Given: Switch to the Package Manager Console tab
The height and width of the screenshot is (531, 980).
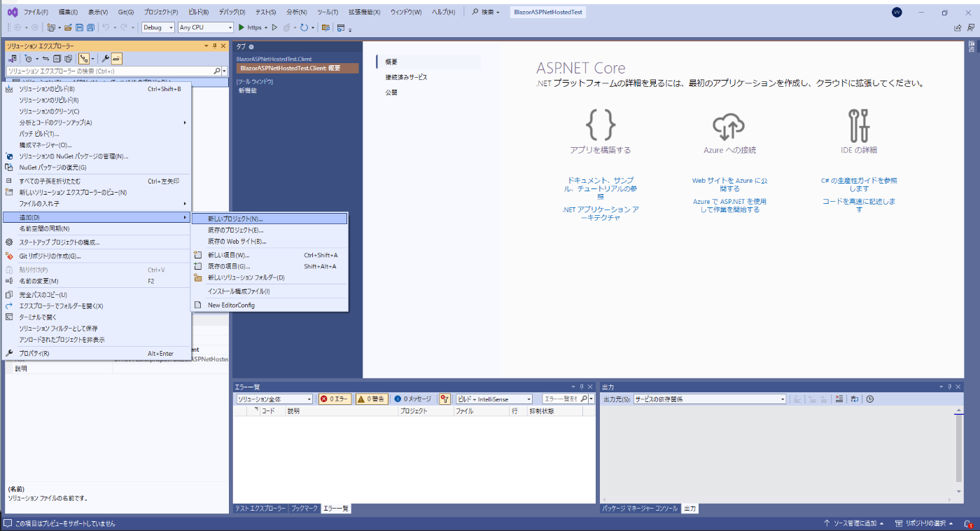Looking at the screenshot, I should coord(640,509).
